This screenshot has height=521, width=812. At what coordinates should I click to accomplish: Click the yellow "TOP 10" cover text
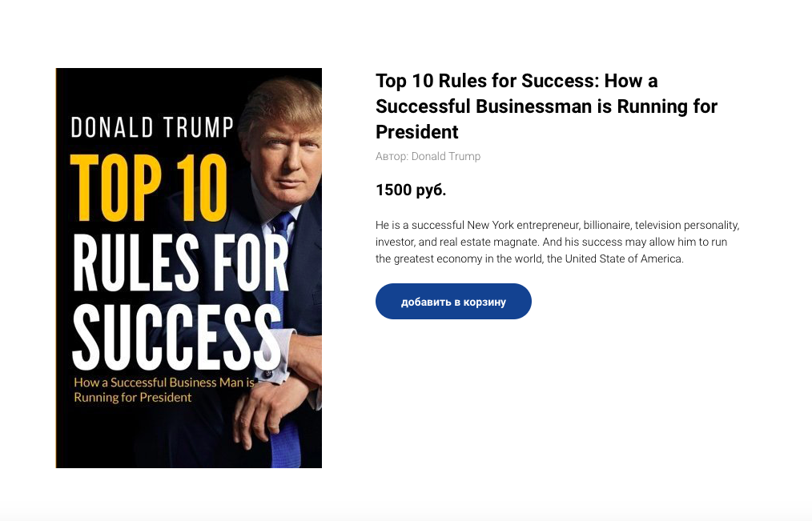click(149, 187)
